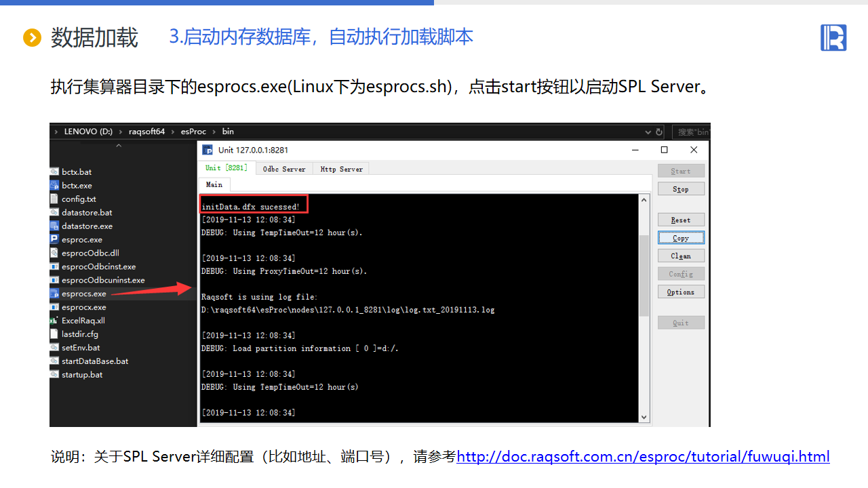Click the datastore.exe file icon

coord(54,226)
